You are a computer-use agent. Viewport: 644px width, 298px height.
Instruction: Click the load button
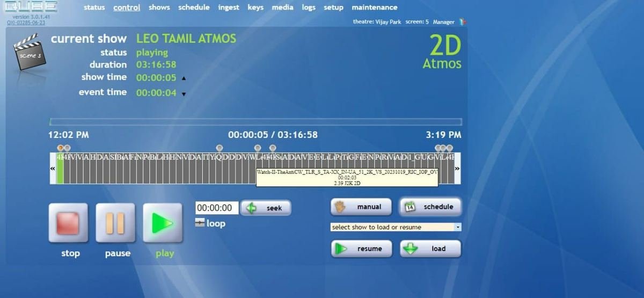pos(430,249)
